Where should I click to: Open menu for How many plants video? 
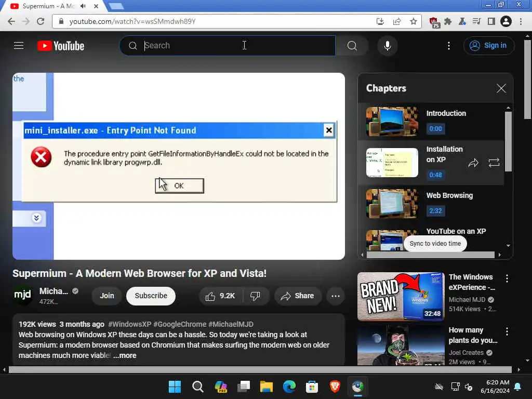pos(507,331)
